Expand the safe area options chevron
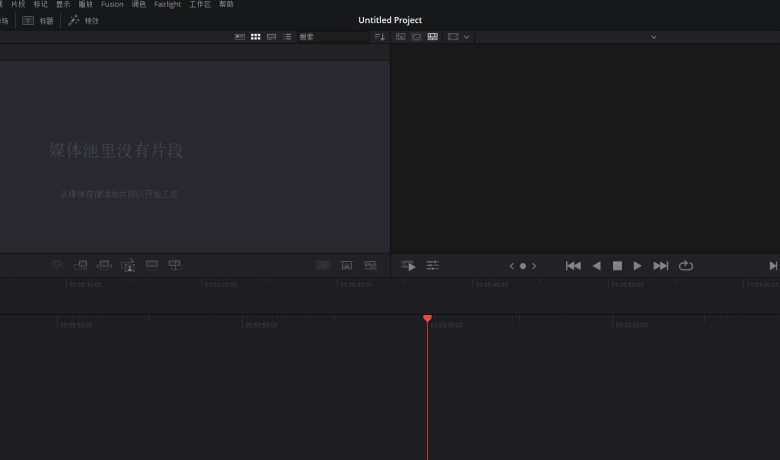780x460 pixels. pyautogui.click(x=466, y=37)
